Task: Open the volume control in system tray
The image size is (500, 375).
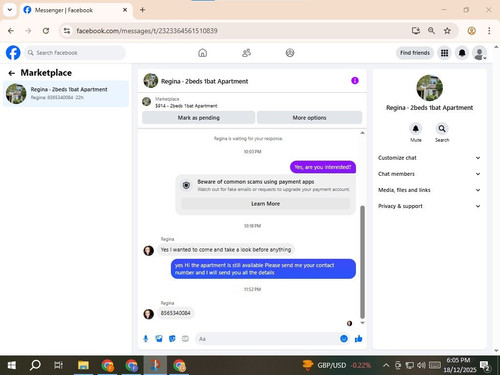Action: 421,366
